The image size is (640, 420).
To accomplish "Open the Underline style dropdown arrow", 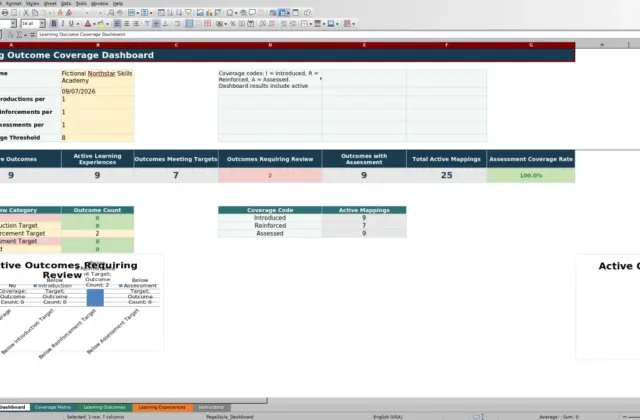I will click(x=78, y=24).
